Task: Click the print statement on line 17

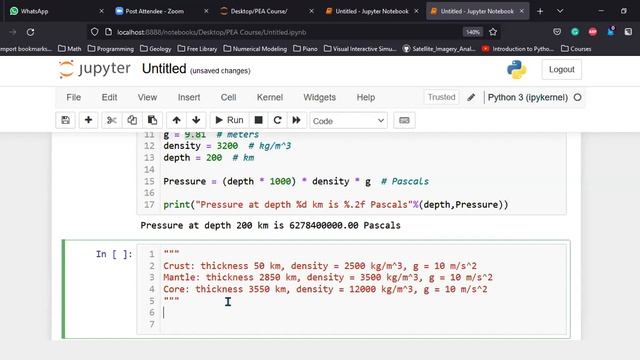Action: [336, 204]
